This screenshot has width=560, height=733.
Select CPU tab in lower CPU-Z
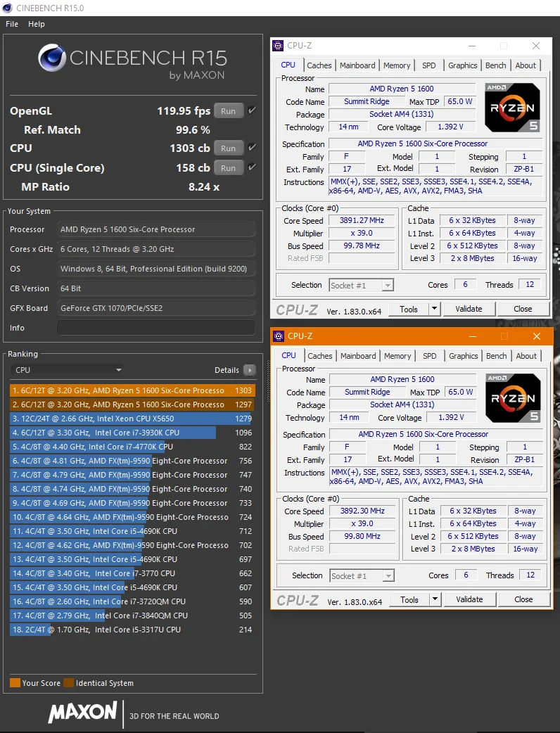point(289,355)
